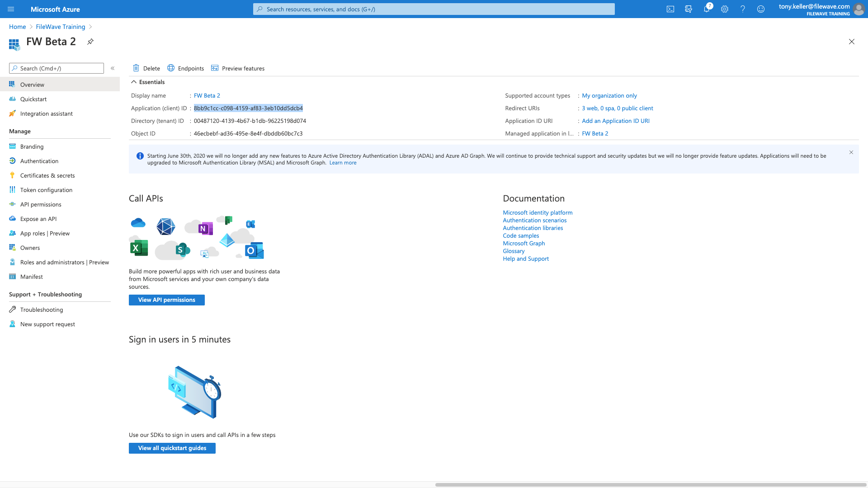Open the help question mark

click(x=743, y=9)
